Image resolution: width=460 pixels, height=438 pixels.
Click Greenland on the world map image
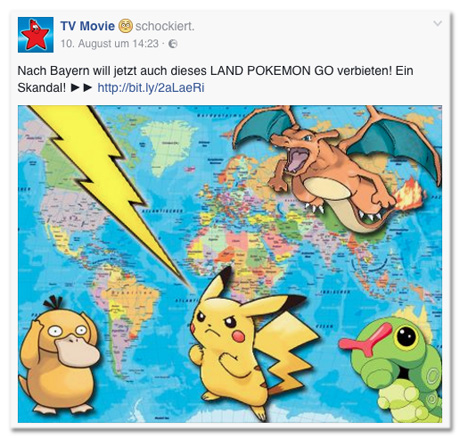coord(167,147)
